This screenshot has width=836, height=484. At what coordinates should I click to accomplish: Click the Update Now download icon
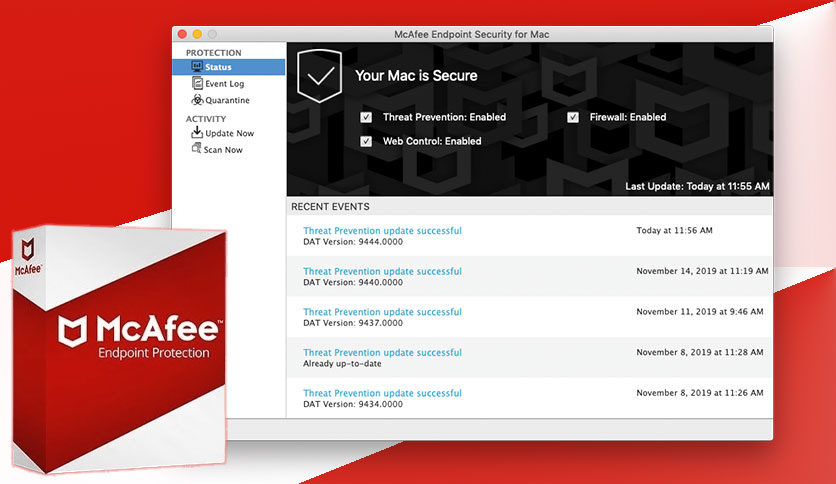(197, 132)
